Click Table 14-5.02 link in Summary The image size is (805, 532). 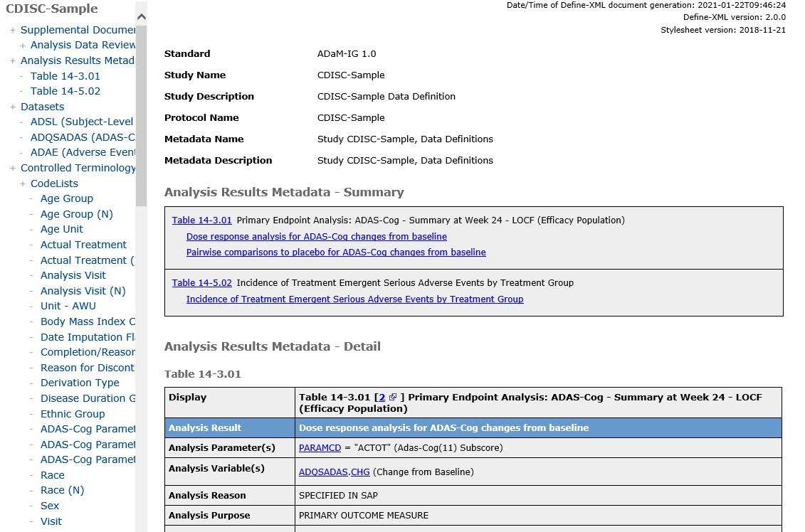pyautogui.click(x=201, y=282)
